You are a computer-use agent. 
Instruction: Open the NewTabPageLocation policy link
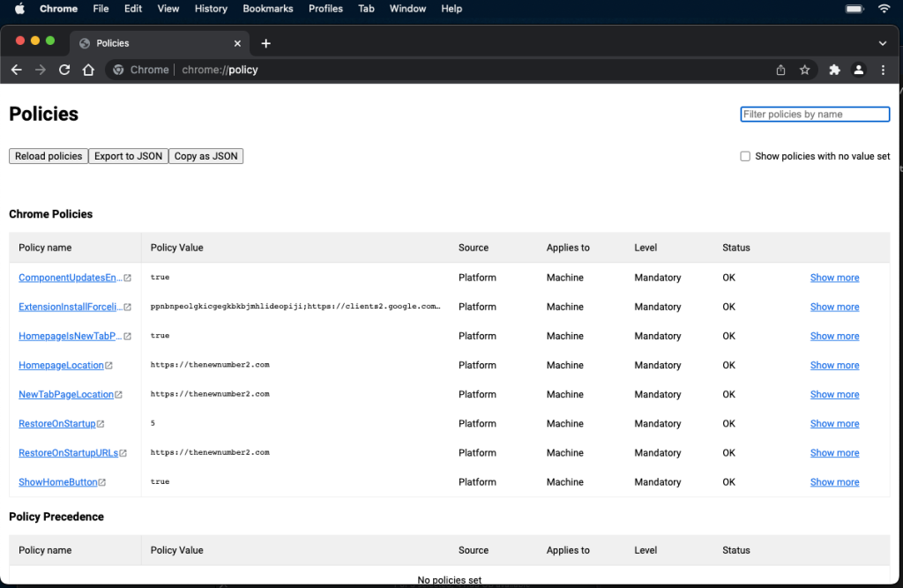click(66, 394)
